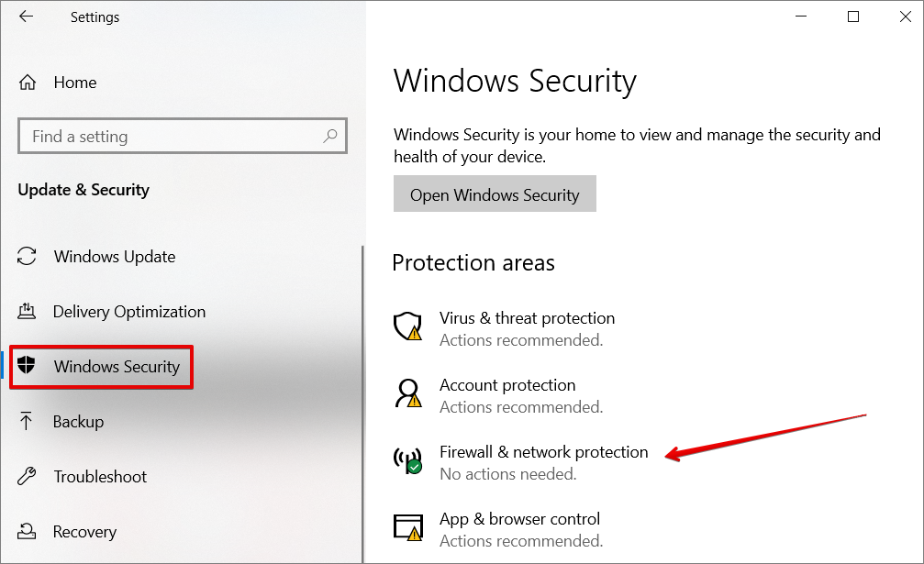
Task: Open Firewall & network protection link
Action: [543, 452]
